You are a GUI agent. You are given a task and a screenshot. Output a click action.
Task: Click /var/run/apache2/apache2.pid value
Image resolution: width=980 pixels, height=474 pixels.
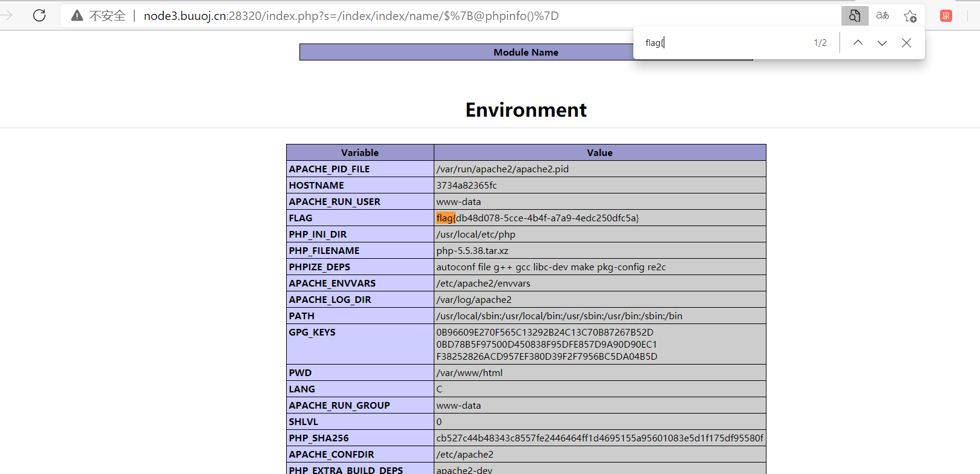click(503, 169)
